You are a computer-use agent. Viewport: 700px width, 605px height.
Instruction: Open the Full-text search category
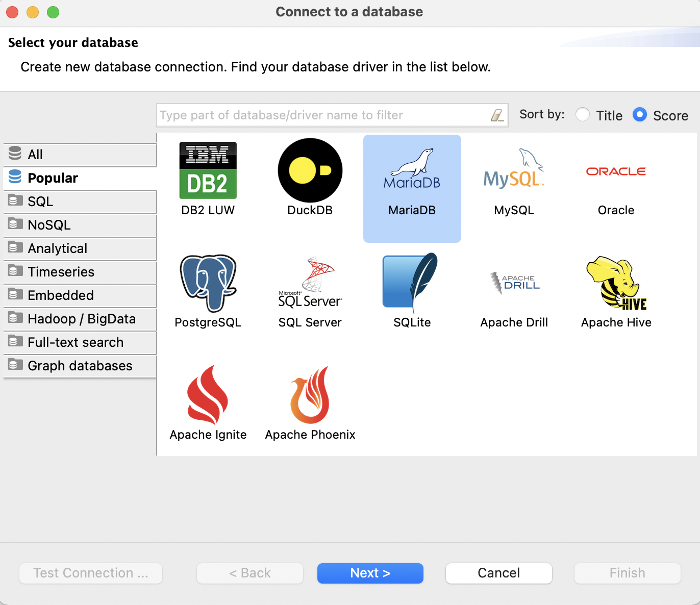[80, 342]
